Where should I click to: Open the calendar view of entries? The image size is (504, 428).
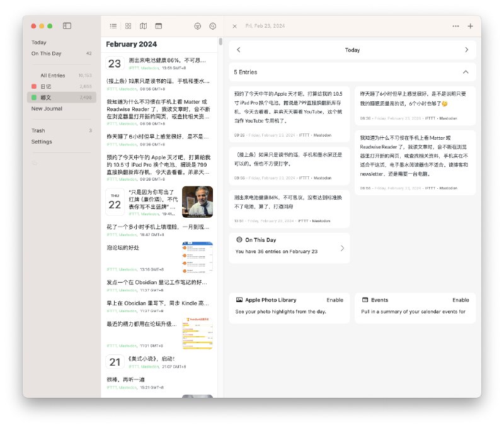tap(158, 26)
